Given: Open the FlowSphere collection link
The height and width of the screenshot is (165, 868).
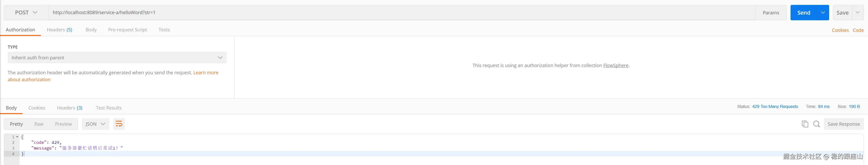Looking at the screenshot, I should [616, 65].
